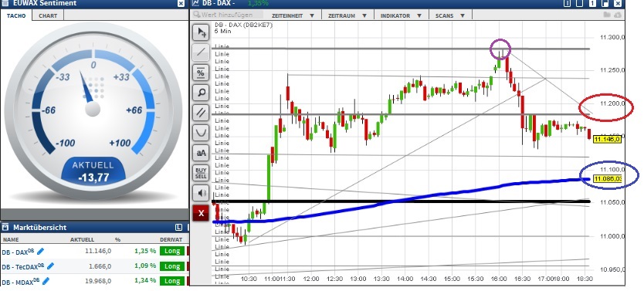Viewport: 644px width, 291px height.
Task: Toggle the chart sound speaker icon
Action: (201, 193)
